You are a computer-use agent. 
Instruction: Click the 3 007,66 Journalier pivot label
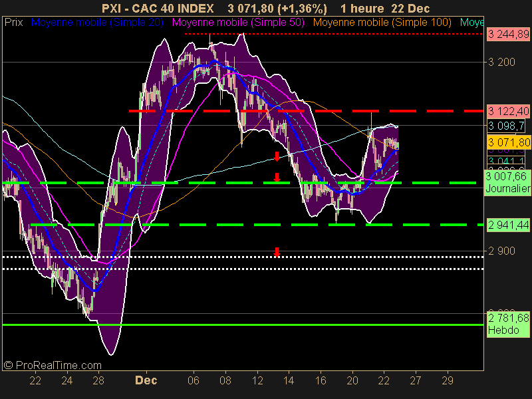(x=507, y=182)
